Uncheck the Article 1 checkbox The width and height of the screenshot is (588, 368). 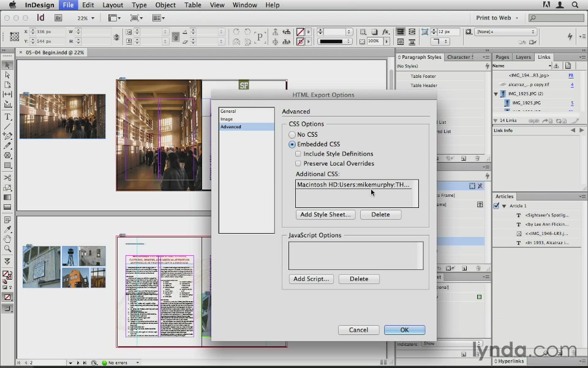tap(497, 206)
